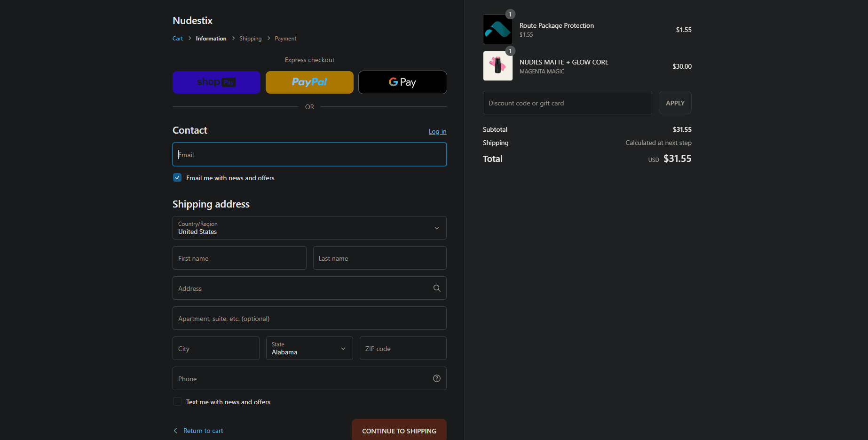This screenshot has height=440, width=868.
Task: Open the State dropdown showing Alabama
Action: [309, 348]
